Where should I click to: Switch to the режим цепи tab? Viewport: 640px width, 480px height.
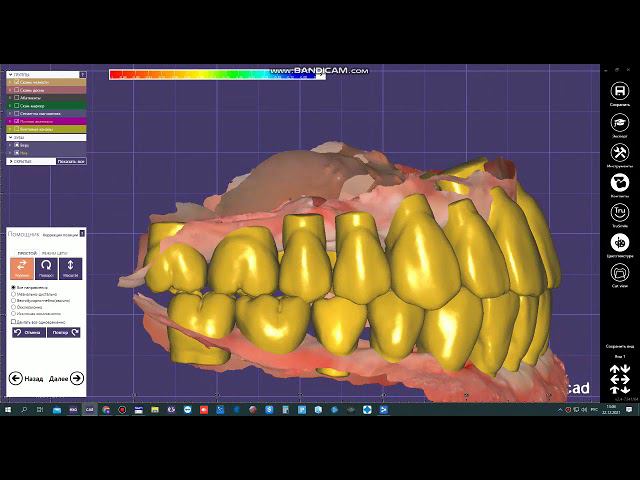[54, 253]
